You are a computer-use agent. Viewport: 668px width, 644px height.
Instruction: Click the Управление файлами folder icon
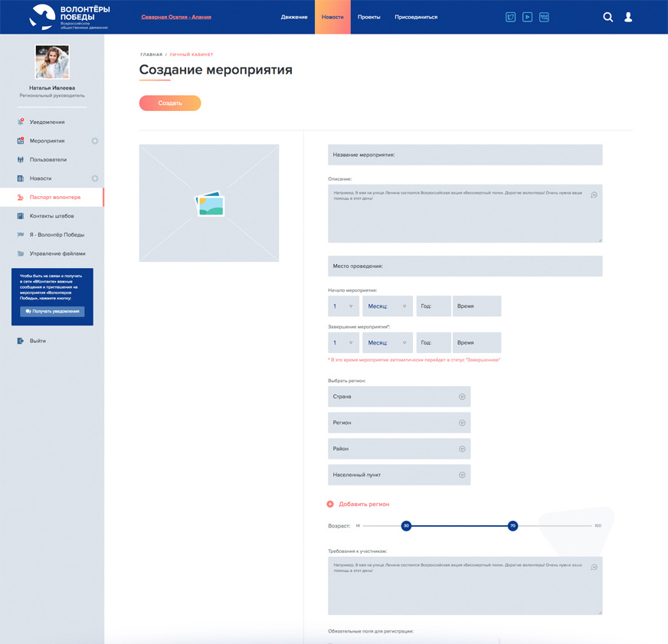pos(21,253)
